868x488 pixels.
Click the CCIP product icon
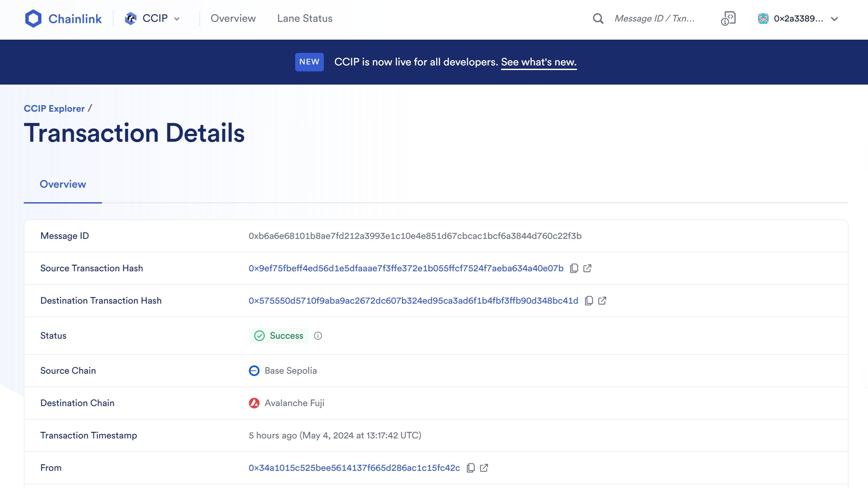(130, 19)
